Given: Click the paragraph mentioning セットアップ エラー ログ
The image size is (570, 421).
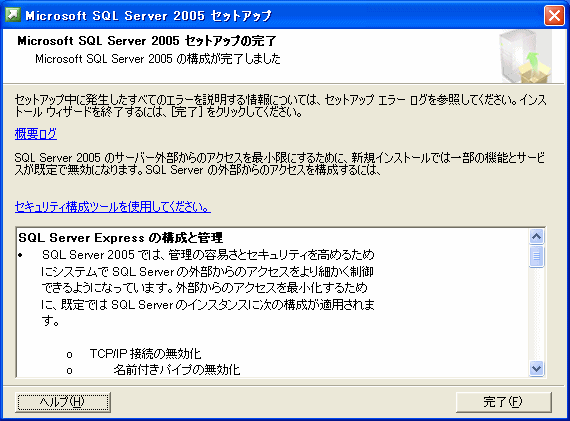Looking at the screenshot, I should coord(280,105).
